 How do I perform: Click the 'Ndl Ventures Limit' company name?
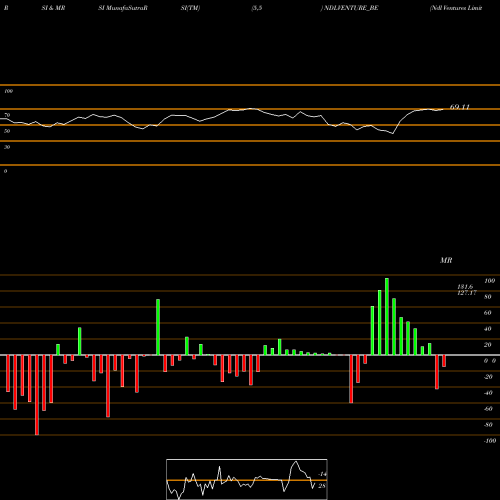[x=456, y=8]
